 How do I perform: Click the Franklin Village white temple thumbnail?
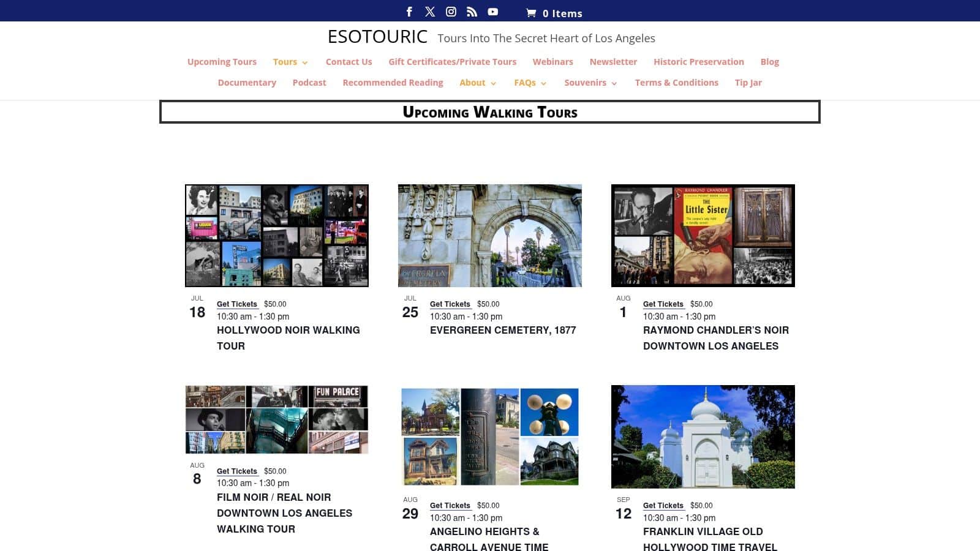[x=703, y=437]
